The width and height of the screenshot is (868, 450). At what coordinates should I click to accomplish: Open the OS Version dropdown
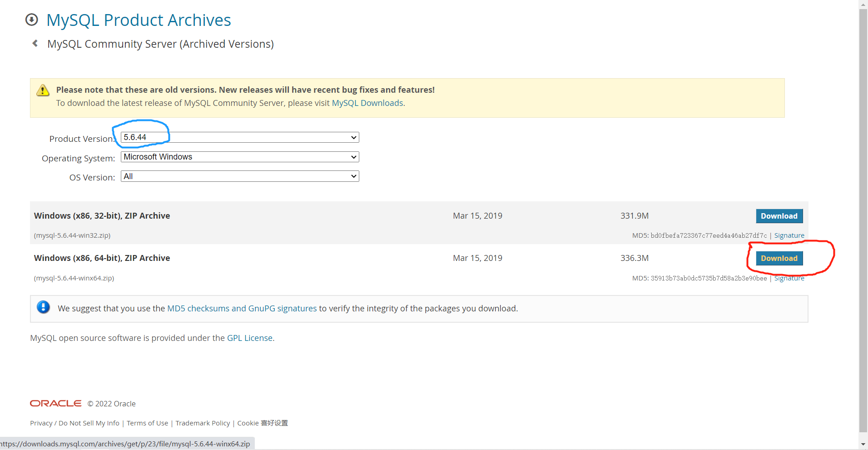pos(240,176)
